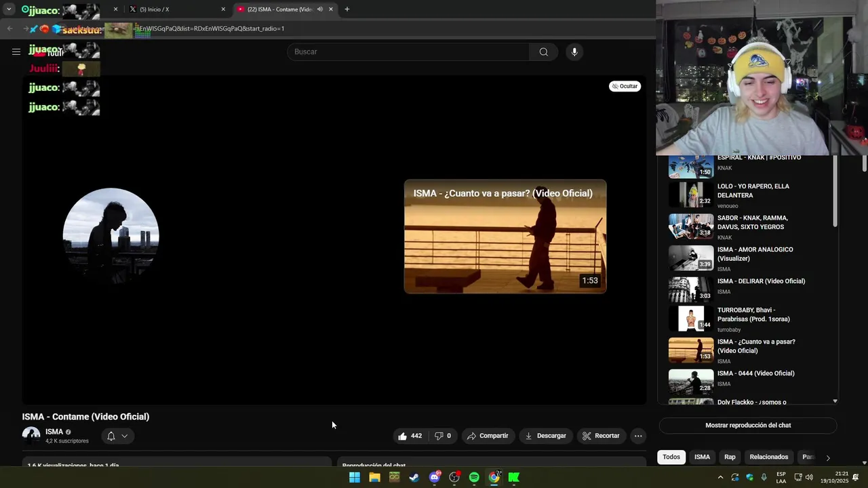Mute the ISMA tab audio speaker icon
Viewport: 868px width, 488px height.
point(320,9)
